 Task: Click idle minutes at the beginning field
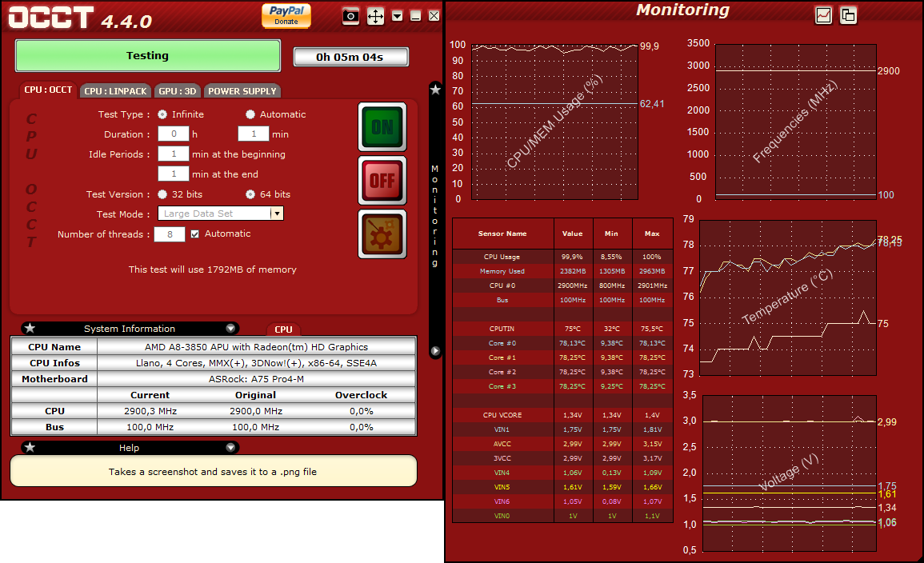174,154
